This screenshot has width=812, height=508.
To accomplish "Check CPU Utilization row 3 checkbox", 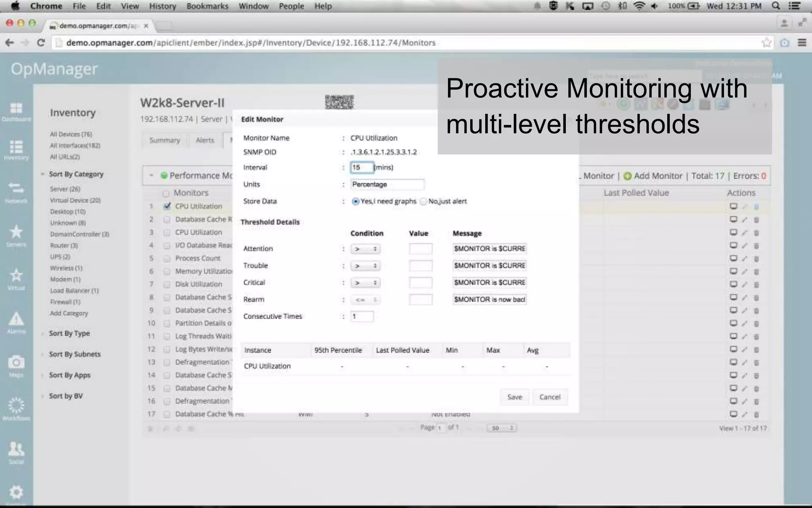I will (x=167, y=233).
